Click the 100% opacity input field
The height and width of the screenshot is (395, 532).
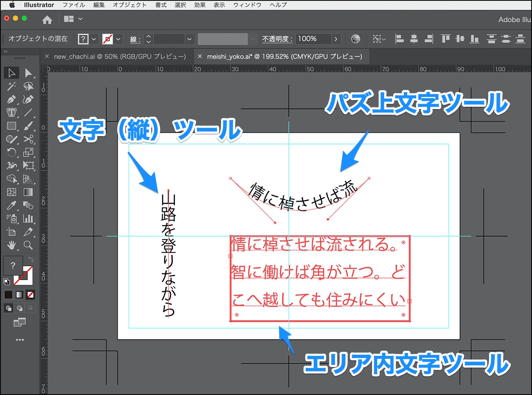[x=313, y=39]
